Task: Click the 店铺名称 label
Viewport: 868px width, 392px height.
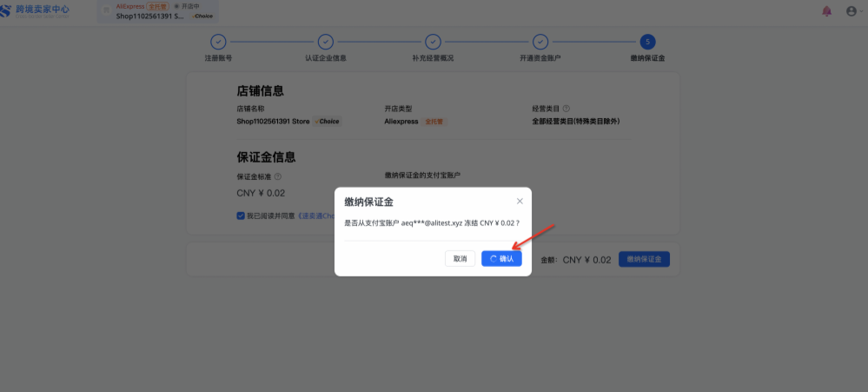Action: click(250, 109)
